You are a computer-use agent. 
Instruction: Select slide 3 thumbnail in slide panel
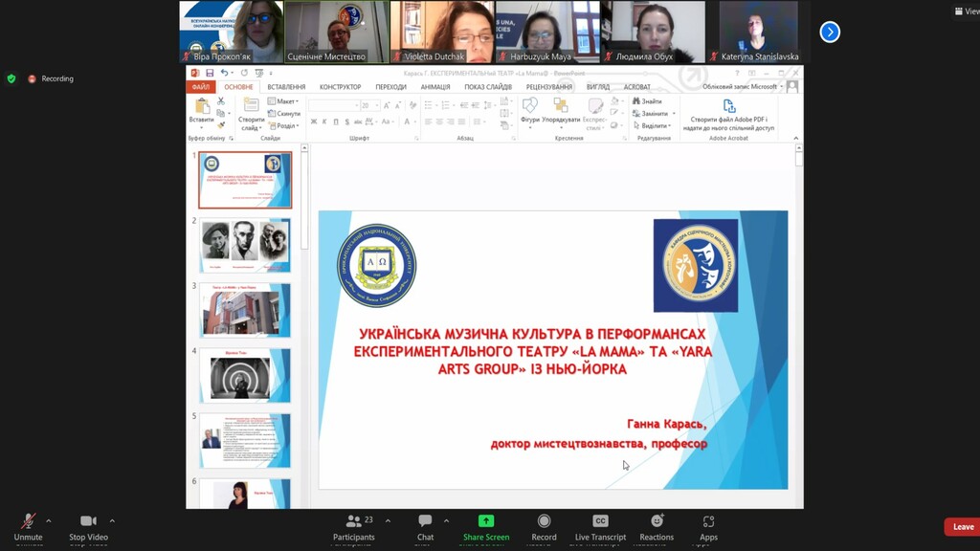(245, 310)
